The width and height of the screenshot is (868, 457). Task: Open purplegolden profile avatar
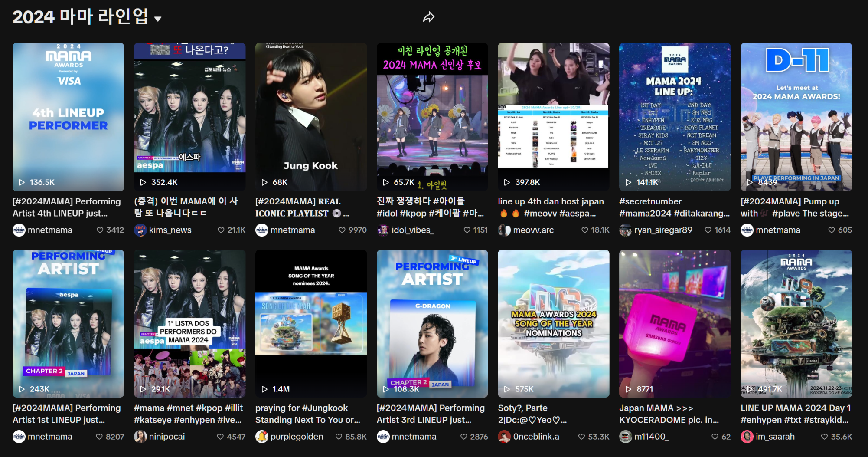point(262,437)
